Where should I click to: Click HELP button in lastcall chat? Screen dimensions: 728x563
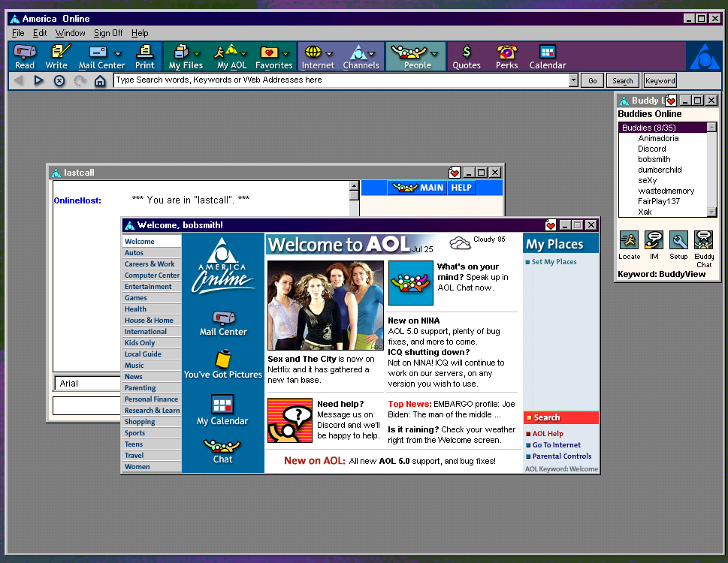(x=461, y=188)
